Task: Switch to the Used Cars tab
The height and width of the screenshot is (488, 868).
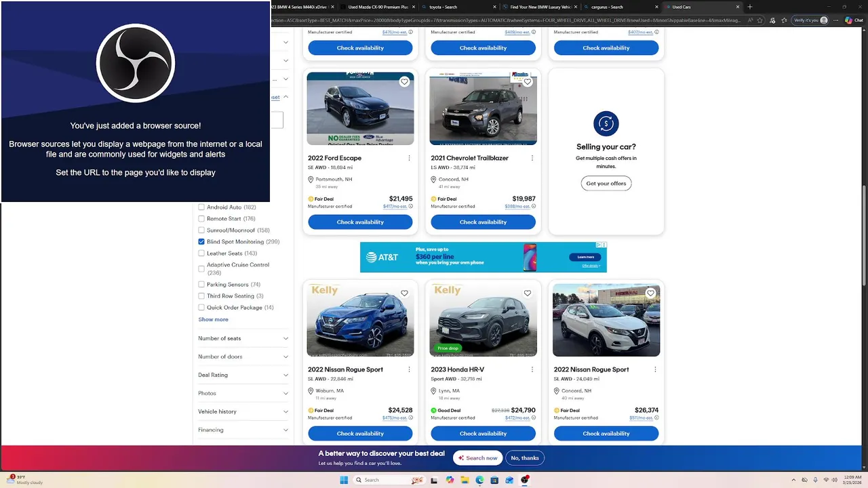Action: 703,7
